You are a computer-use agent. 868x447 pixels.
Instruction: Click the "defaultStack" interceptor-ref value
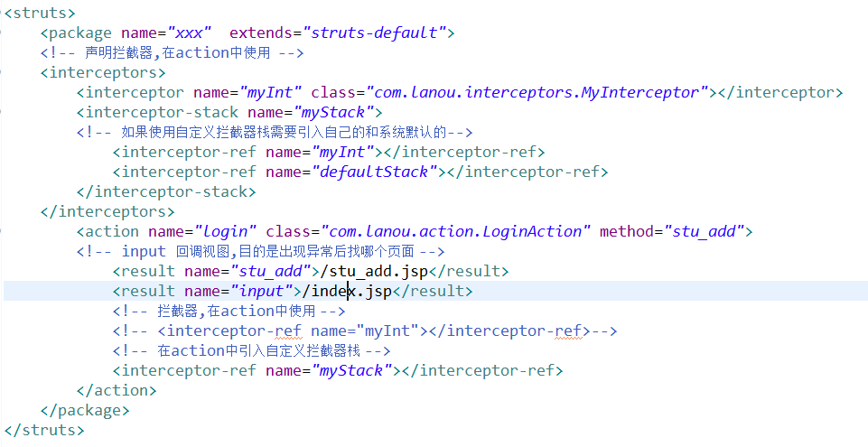pos(374,172)
